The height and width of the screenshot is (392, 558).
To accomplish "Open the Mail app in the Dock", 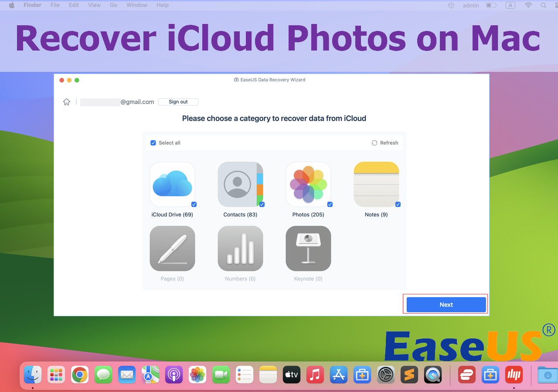I will (x=127, y=374).
